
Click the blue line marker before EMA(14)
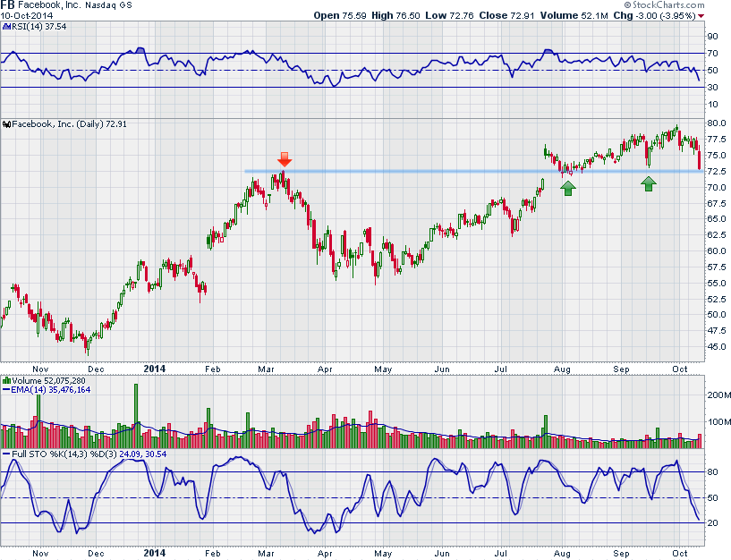tap(6, 390)
